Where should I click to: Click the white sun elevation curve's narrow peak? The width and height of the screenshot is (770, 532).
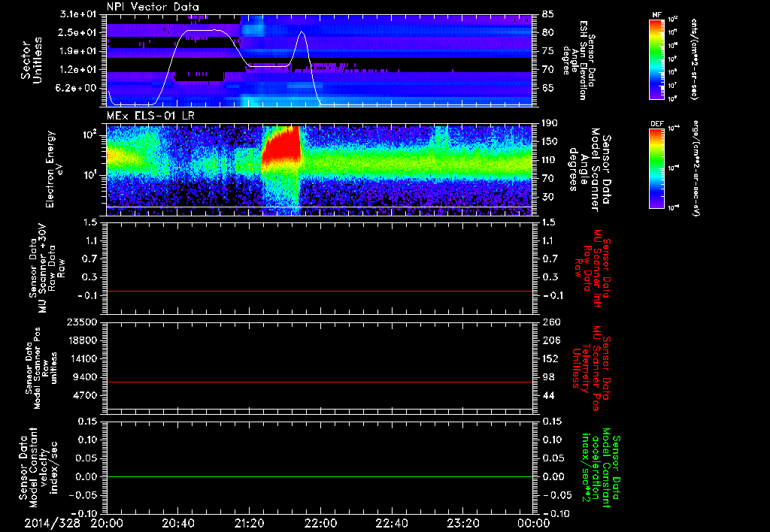[x=302, y=32]
